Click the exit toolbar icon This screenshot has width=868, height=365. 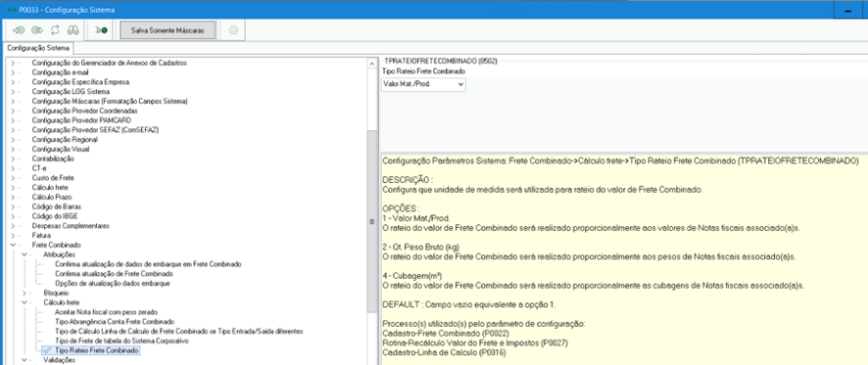click(x=101, y=30)
